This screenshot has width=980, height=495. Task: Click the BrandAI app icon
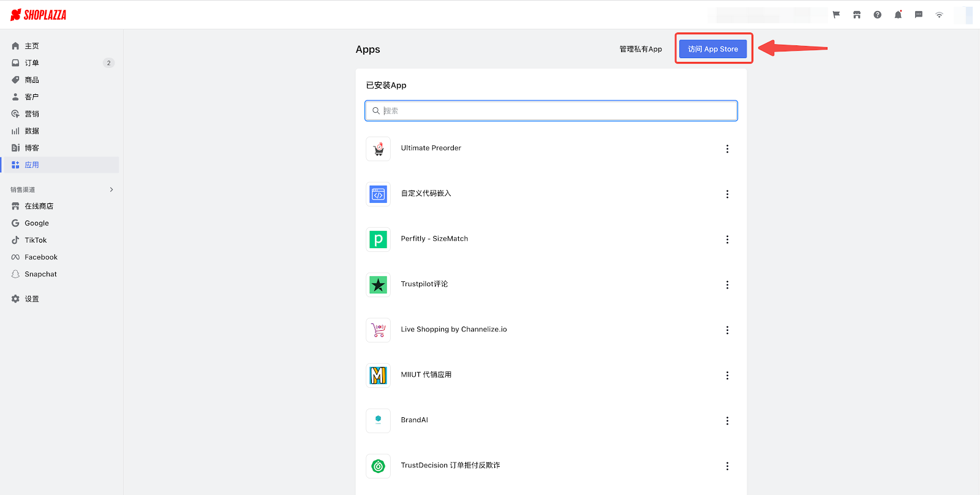(378, 421)
